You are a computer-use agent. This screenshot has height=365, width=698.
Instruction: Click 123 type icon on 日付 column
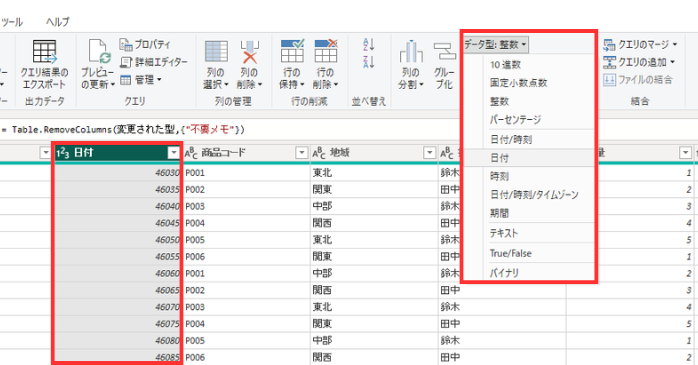click(x=62, y=153)
